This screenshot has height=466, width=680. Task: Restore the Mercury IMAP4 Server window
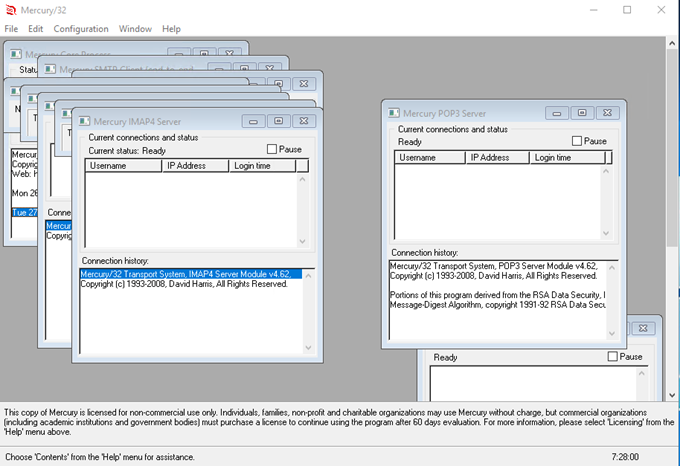tap(279, 121)
